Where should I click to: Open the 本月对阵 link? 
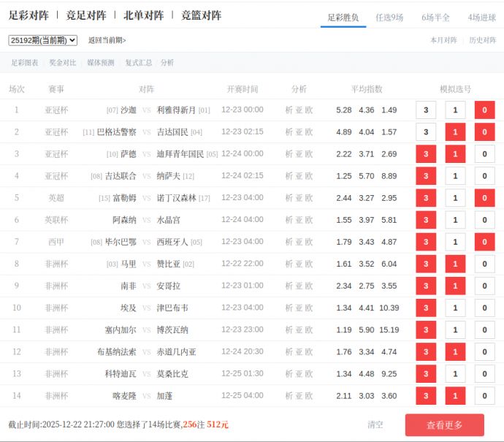point(443,40)
